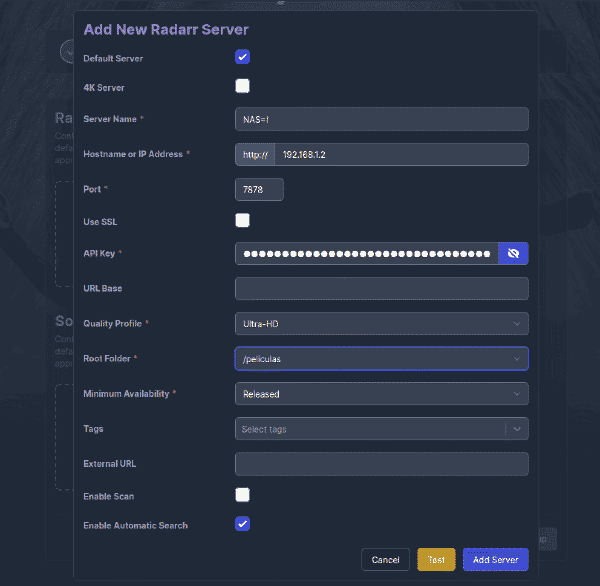Focus the API Key input field
Image resolution: width=600 pixels, height=586 pixels.
(367, 253)
